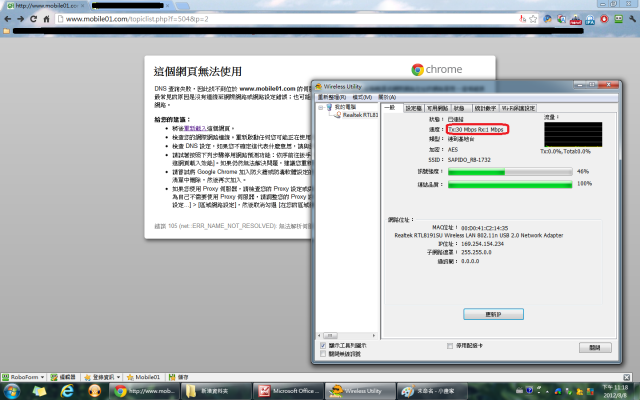Go forward in the Chrome browser
This screenshot has width=640, height=400.
coord(20,19)
